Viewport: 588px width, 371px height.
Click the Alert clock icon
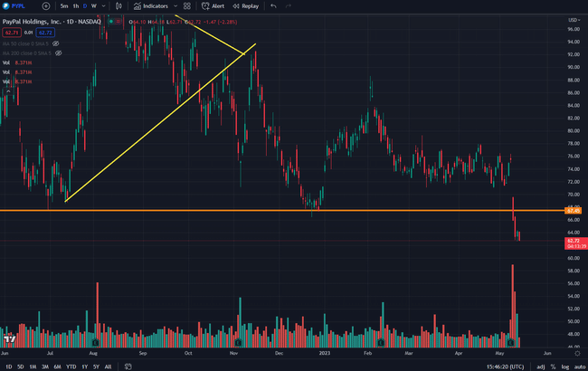[x=204, y=5]
